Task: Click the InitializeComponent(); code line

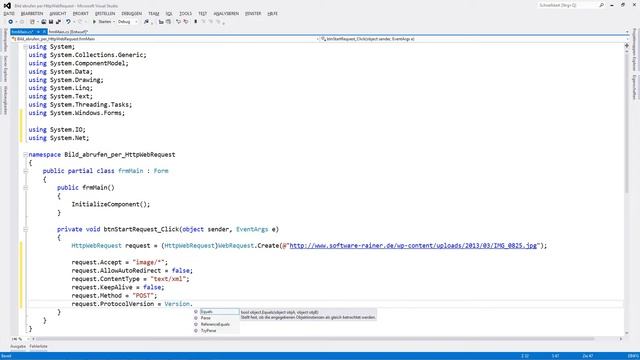Action: (x=111, y=204)
